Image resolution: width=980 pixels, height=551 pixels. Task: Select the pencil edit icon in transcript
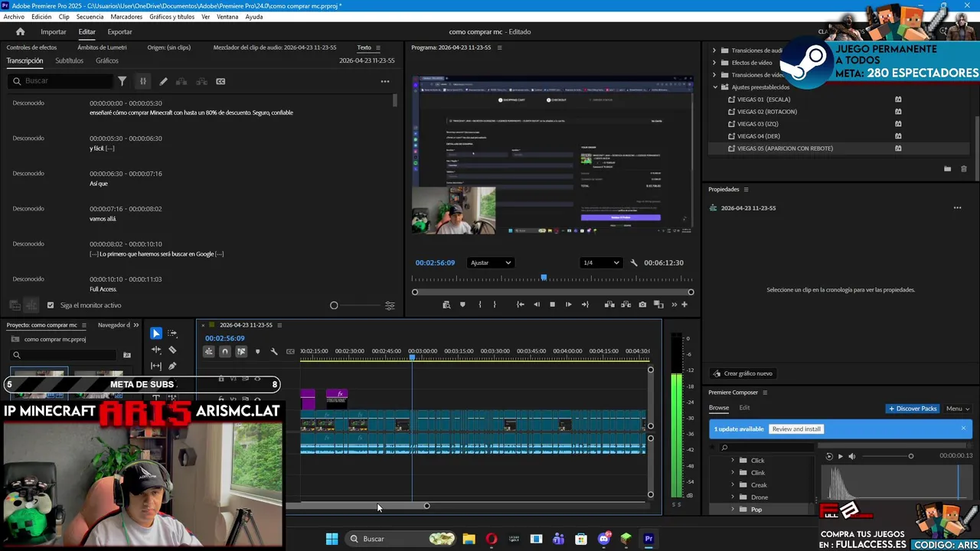[163, 81]
